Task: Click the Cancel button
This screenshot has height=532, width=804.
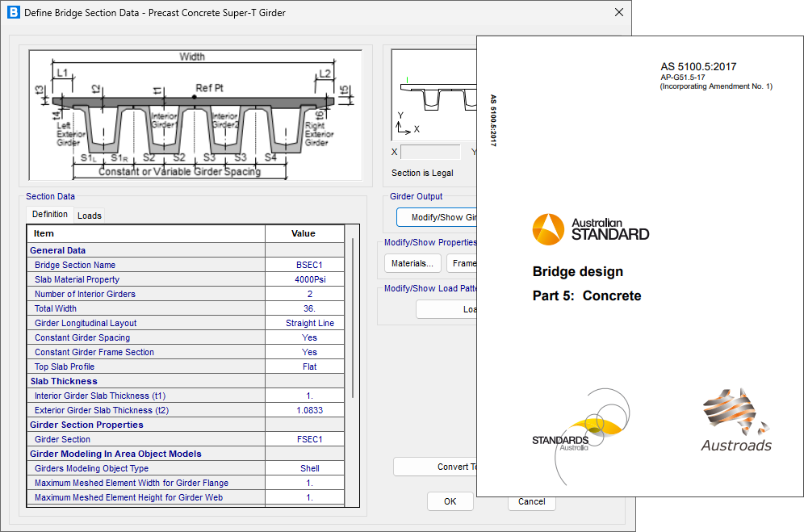Action: (531, 501)
